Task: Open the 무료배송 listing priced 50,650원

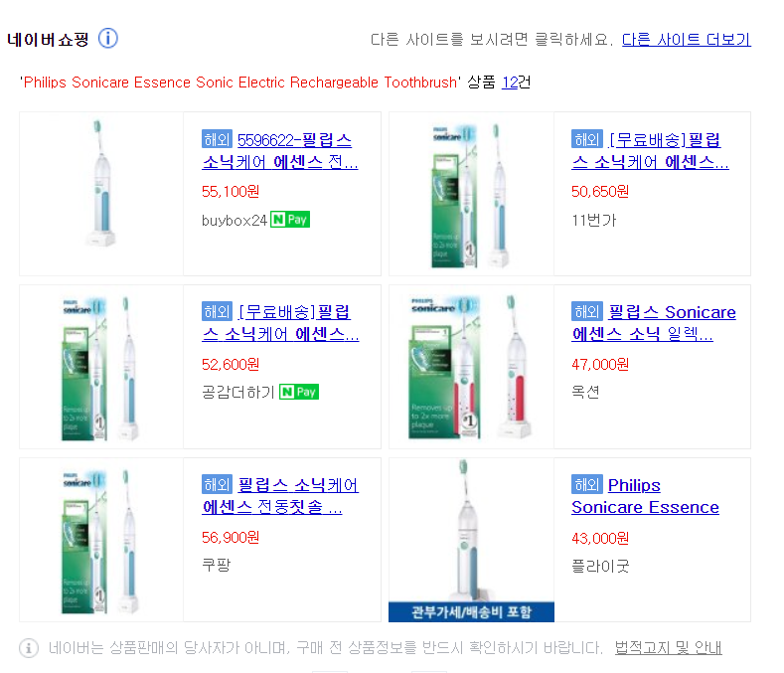Action: 650,151
